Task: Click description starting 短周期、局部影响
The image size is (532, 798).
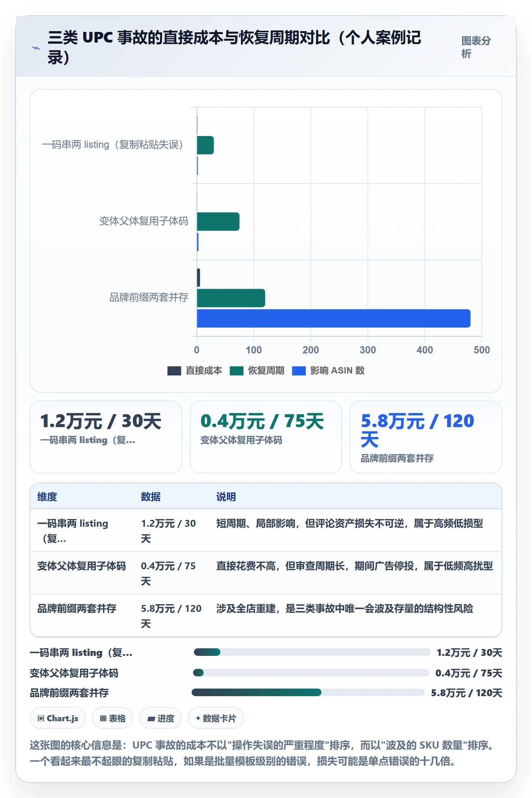Action: click(350, 523)
